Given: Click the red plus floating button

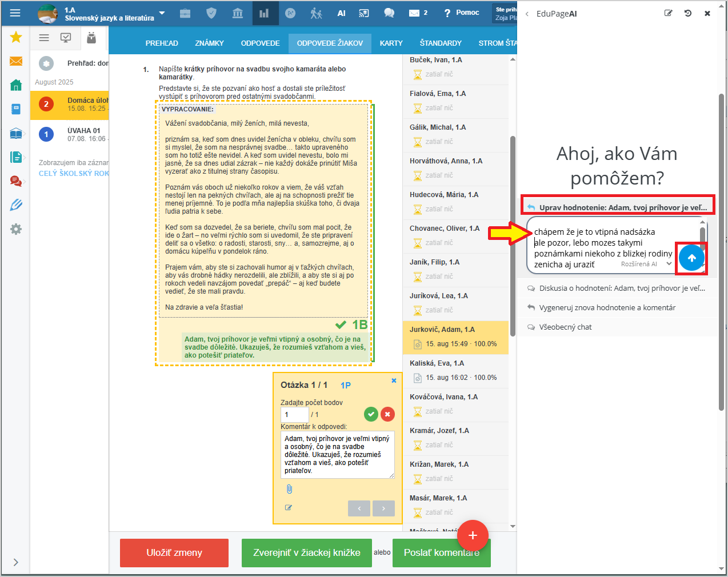Looking at the screenshot, I should [x=473, y=535].
